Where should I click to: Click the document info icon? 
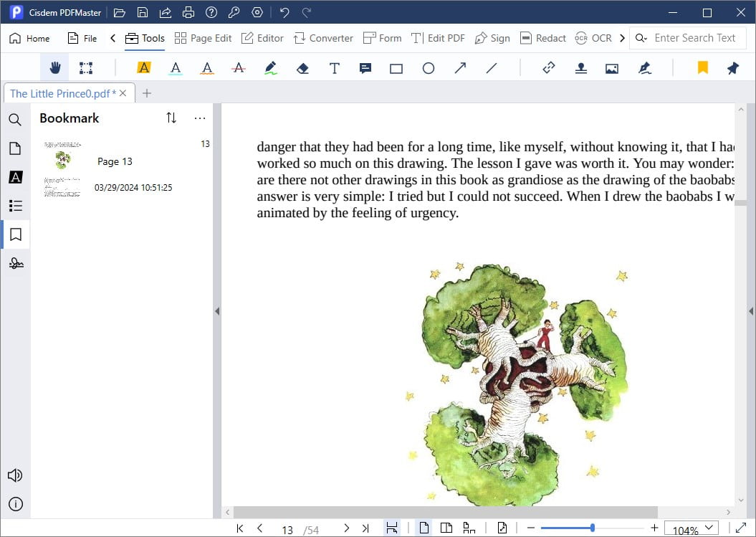coord(16,504)
